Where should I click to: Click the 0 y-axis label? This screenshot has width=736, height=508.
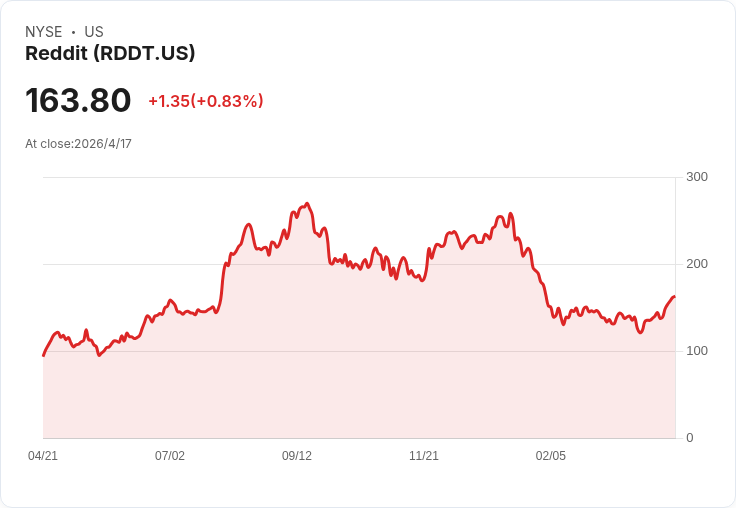click(x=690, y=438)
